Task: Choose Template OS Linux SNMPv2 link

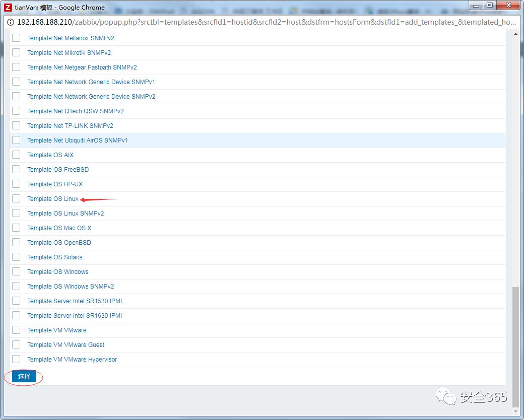Action: pos(65,213)
